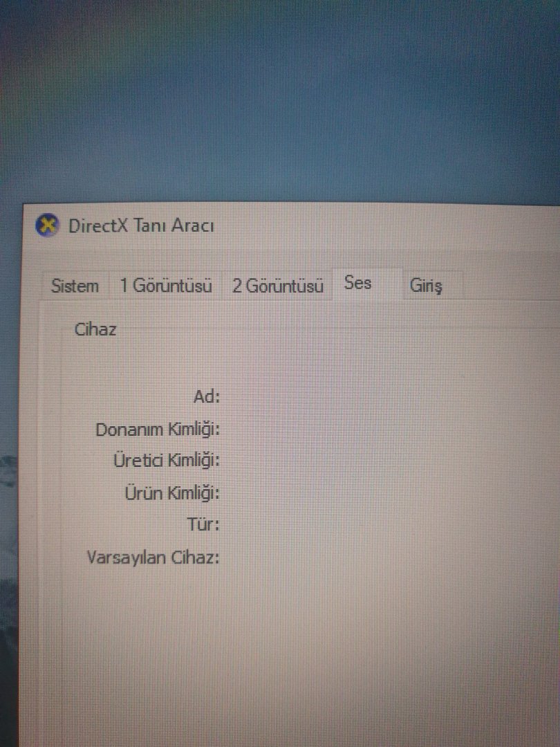Click the Ürün Kimliği: label

tap(172, 492)
